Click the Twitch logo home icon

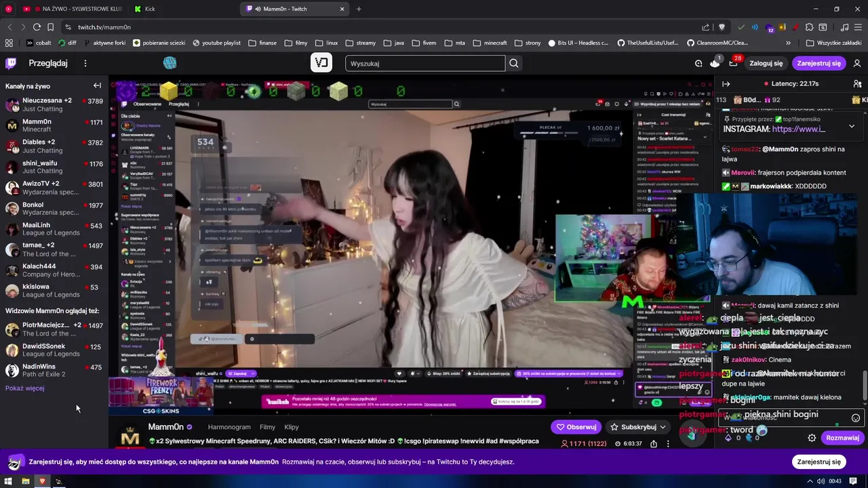(11, 63)
